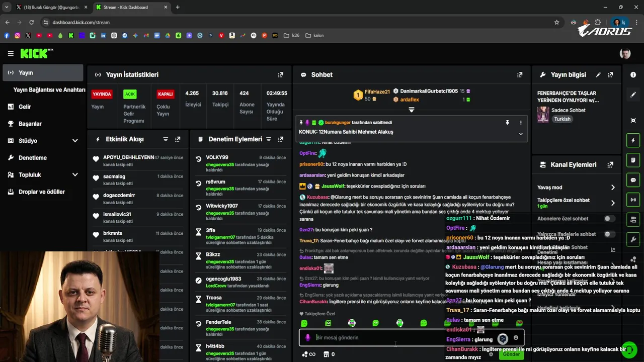Pop out the Yayın İstatistikleri panel

(x=281, y=74)
